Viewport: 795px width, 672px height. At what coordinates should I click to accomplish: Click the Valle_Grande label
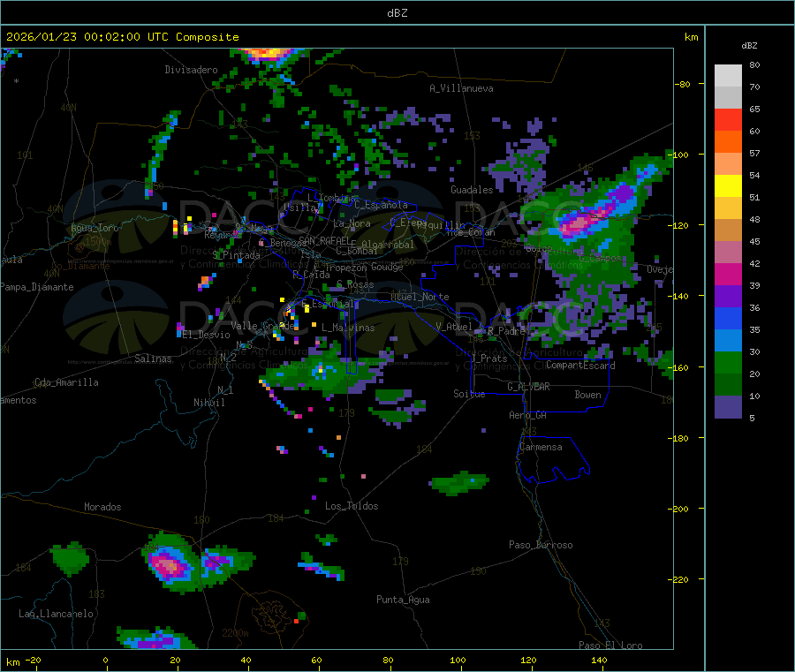coord(262,326)
